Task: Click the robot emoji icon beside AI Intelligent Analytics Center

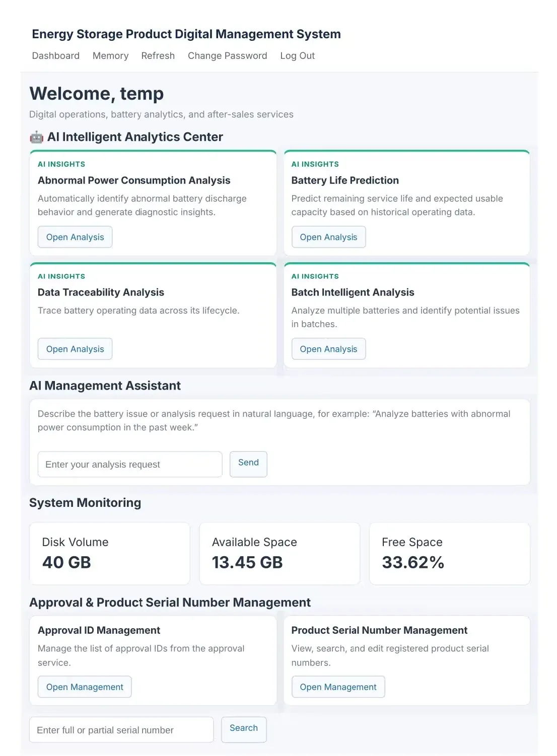Action: pyautogui.click(x=36, y=137)
